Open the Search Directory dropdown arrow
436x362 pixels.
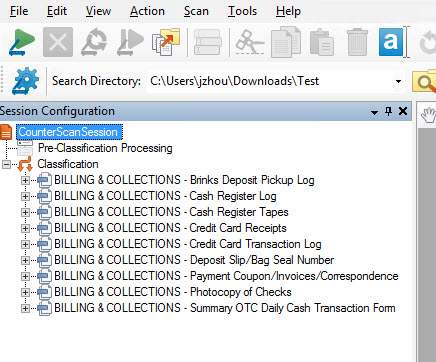tap(398, 82)
